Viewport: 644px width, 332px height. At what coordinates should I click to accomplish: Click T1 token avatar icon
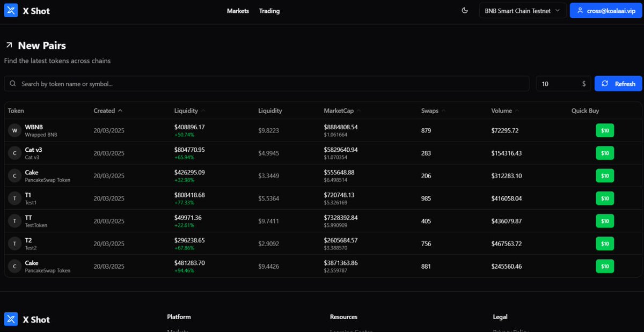tap(15, 198)
